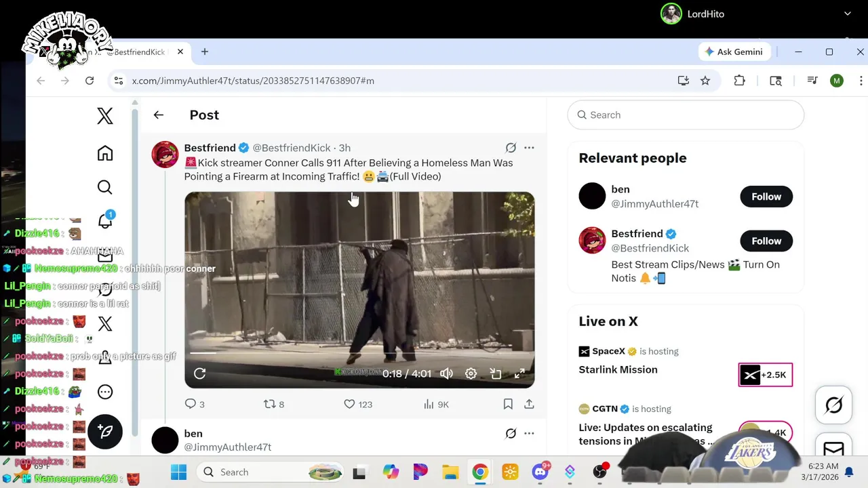The height and width of the screenshot is (488, 868).
Task: Click the compose post feather button
Action: tap(105, 431)
